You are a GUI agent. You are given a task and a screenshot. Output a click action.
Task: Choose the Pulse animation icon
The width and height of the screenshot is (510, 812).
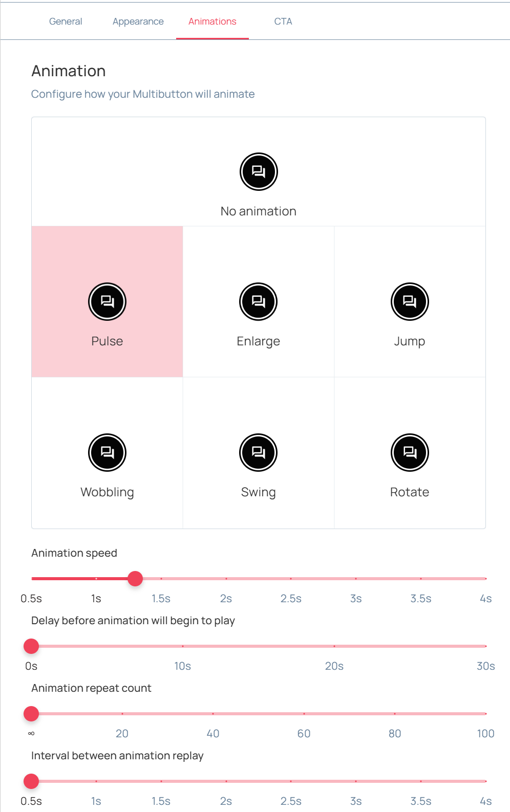click(107, 302)
